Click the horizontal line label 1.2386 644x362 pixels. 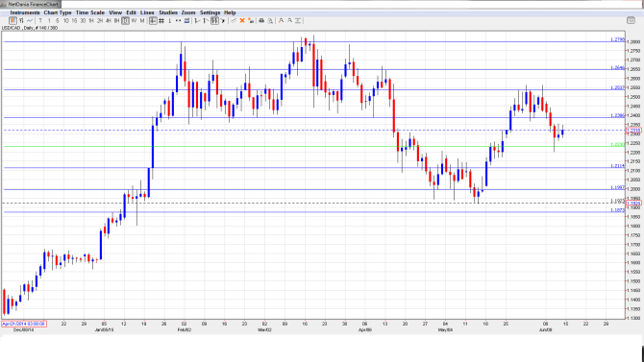coord(617,116)
